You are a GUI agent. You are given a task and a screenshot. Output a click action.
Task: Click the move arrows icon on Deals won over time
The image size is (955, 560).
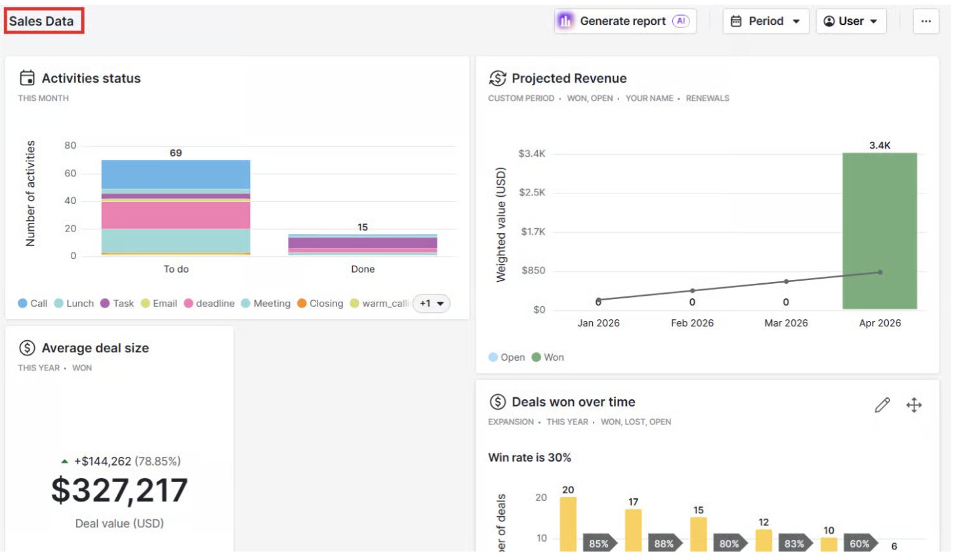pos(914,405)
